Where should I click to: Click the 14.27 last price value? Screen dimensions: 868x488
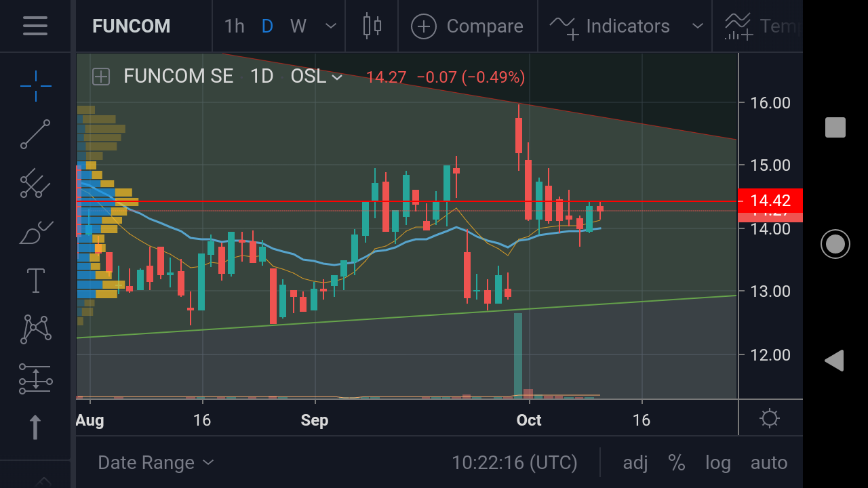(x=386, y=77)
